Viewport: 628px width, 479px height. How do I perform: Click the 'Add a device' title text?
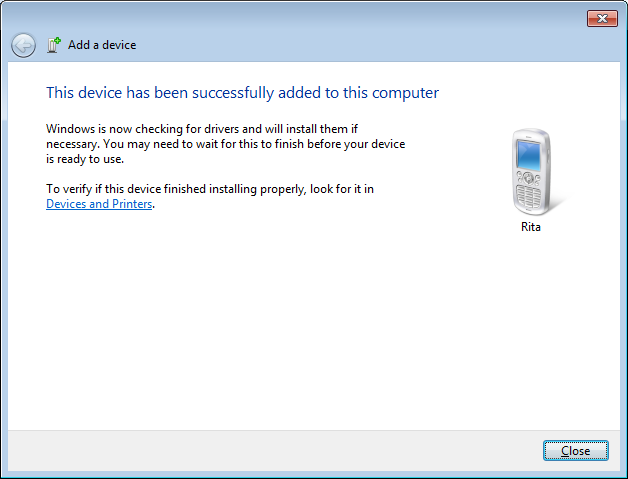(x=102, y=45)
